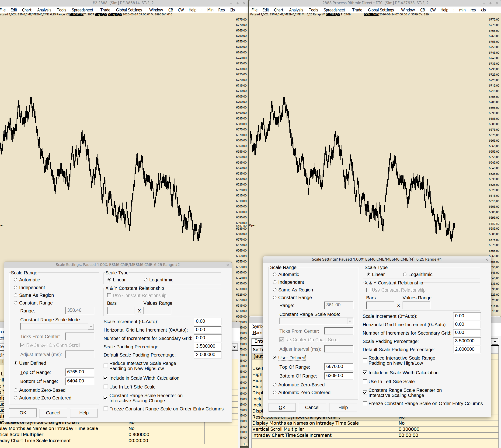501x448 pixels.
Task: Toggle Include in Scale Width Calculation, left dialog
Action: click(x=106, y=378)
